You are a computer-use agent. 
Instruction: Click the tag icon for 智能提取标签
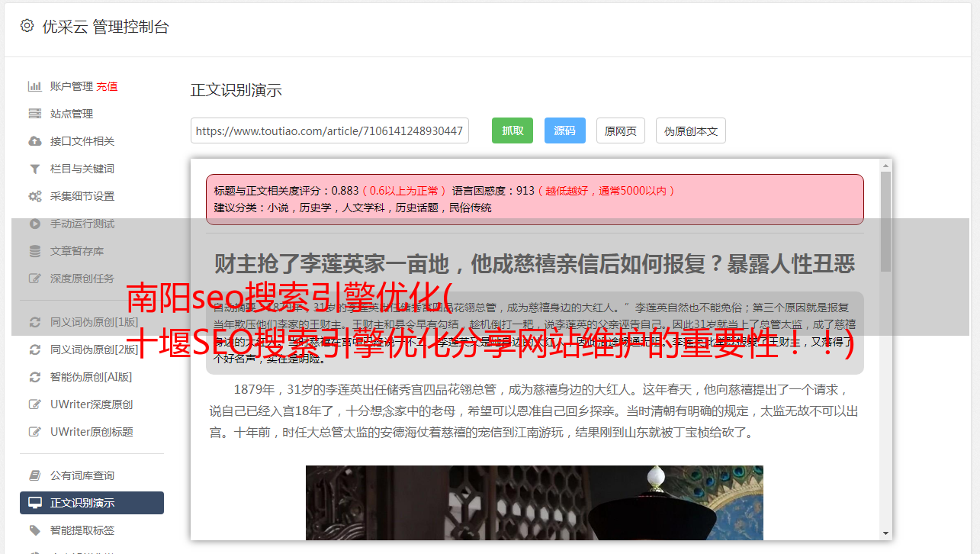click(x=35, y=530)
